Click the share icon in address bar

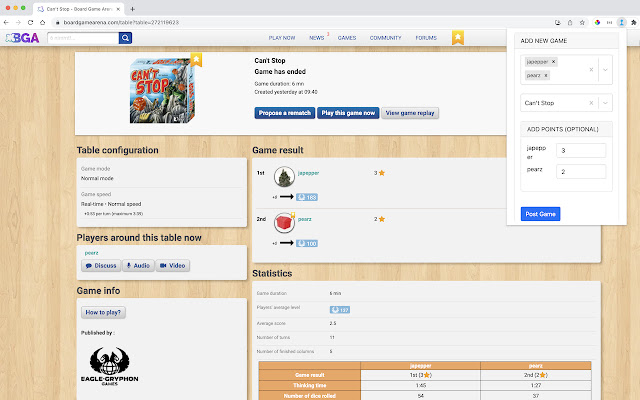click(570, 22)
